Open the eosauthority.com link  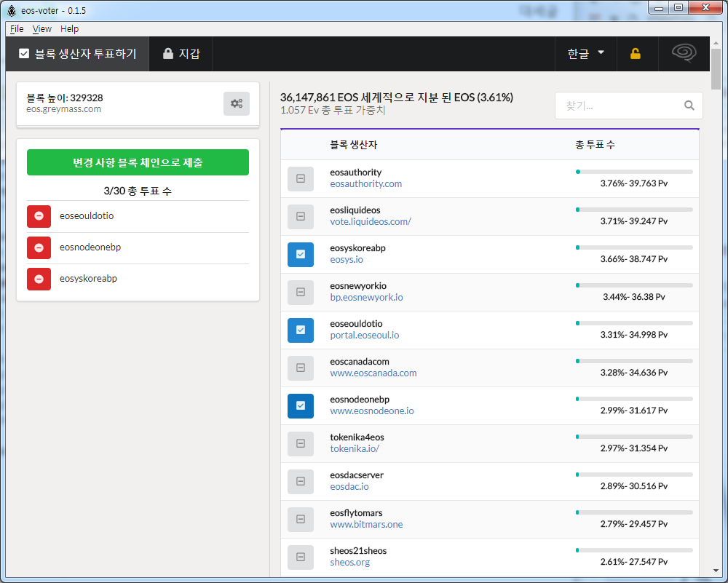pos(366,184)
